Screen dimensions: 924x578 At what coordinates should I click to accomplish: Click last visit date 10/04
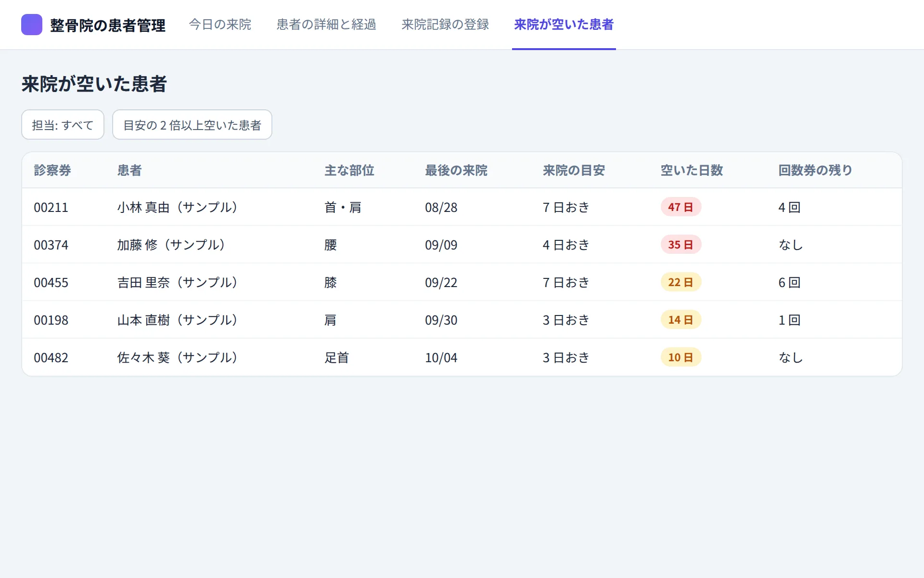point(441,358)
